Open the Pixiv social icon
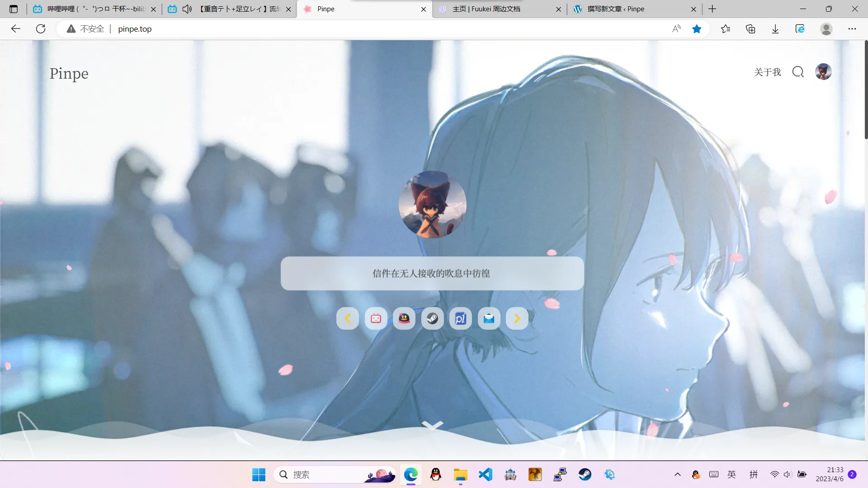The width and height of the screenshot is (868, 488). (x=461, y=319)
